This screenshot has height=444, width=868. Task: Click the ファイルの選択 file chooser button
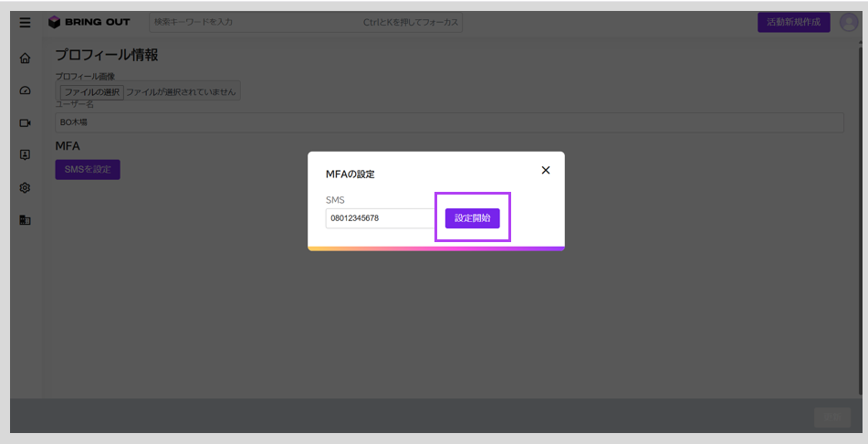pyautogui.click(x=92, y=92)
